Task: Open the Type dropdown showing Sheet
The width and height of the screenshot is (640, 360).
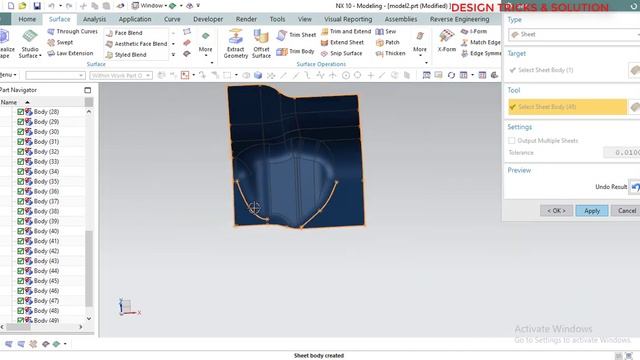Action: [x=574, y=35]
